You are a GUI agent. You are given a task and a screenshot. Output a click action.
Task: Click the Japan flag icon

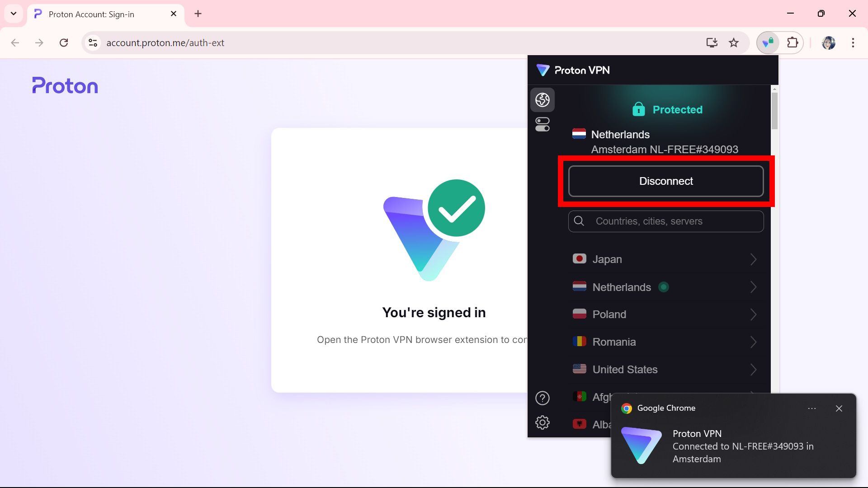[x=579, y=258]
